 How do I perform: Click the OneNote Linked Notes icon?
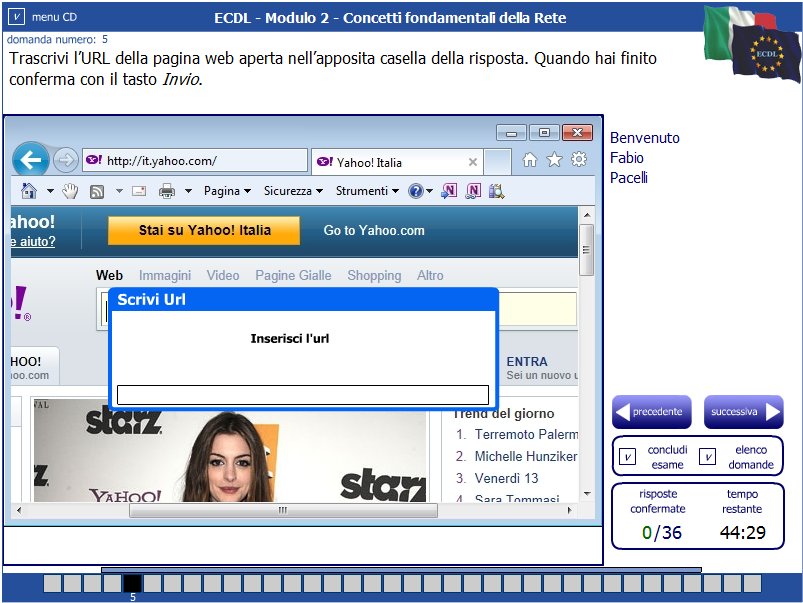tap(473, 190)
